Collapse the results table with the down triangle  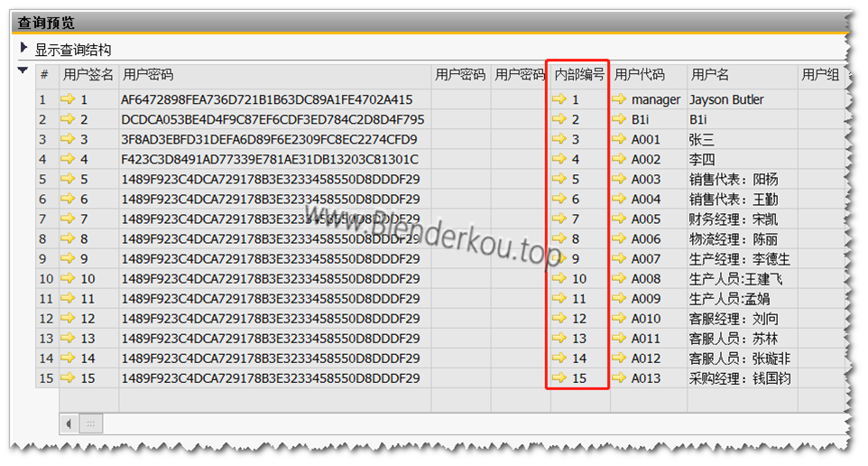click(23, 71)
